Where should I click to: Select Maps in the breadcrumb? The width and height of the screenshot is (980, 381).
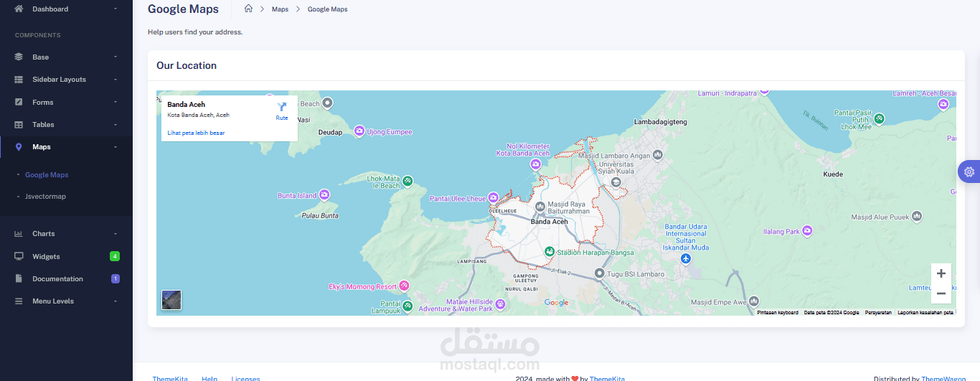(280, 9)
